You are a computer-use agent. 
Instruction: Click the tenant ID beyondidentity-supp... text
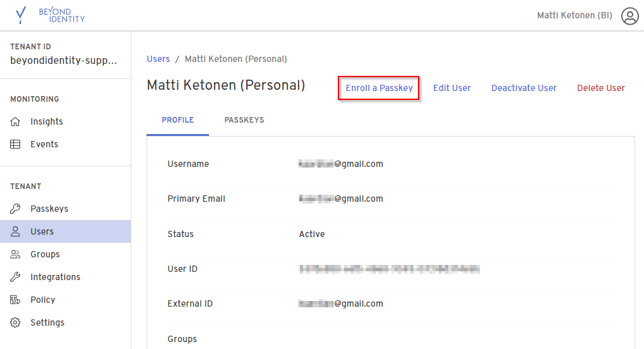pyautogui.click(x=64, y=61)
